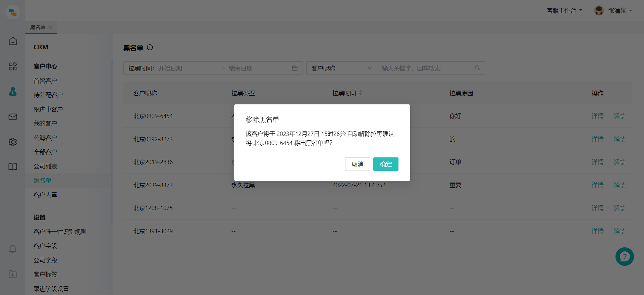Open the home icon in sidebar
This screenshot has height=295, width=644.
[x=13, y=41]
